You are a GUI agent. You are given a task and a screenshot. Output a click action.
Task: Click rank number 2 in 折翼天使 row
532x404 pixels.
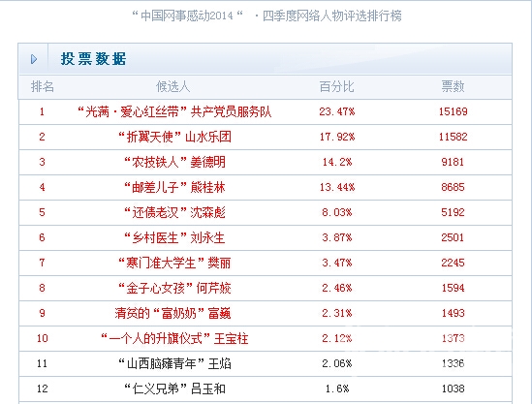pyautogui.click(x=42, y=137)
